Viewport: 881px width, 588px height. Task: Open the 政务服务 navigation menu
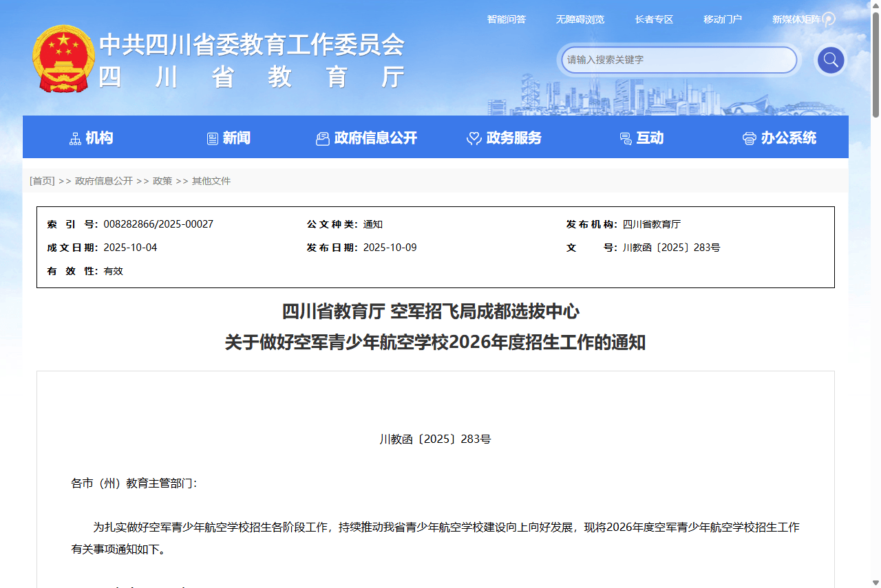[513, 138]
